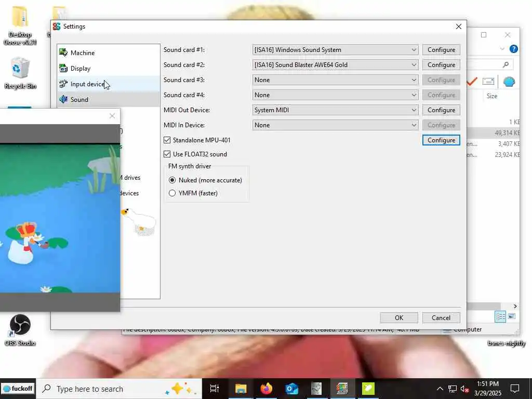Configure Sound card #2
Viewport: 532px width, 399px height.
click(x=441, y=65)
